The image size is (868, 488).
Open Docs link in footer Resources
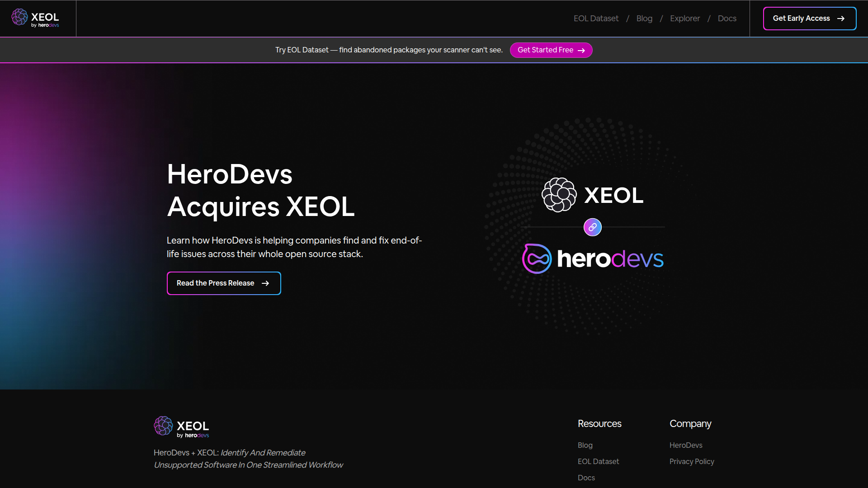tap(586, 478)
